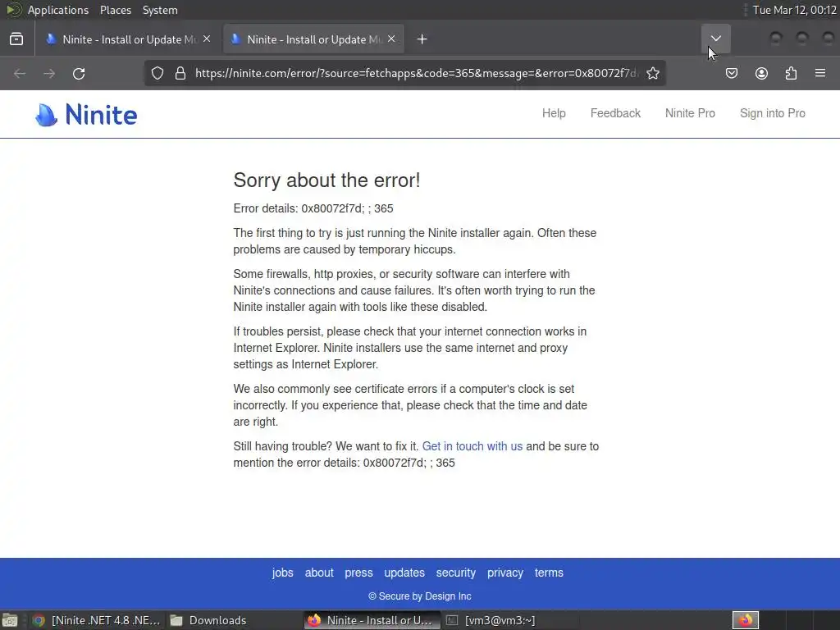
Task: Open the security footer link
Action: point(455,573)
